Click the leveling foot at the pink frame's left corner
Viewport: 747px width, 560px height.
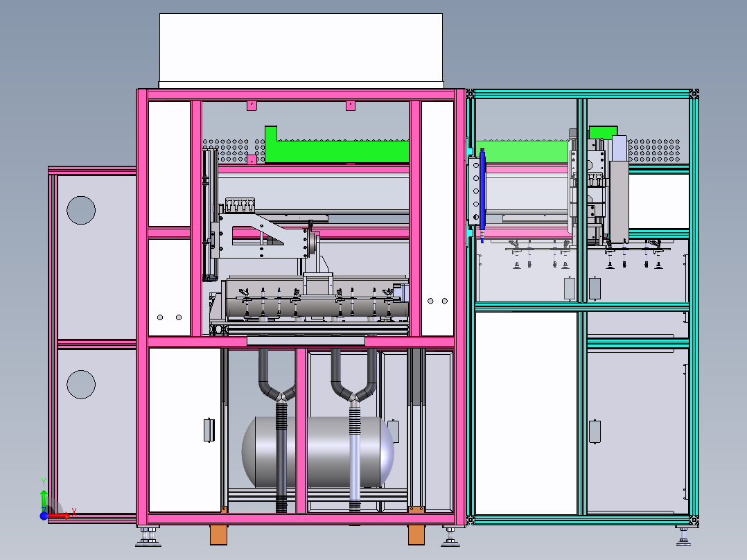(148, 537)
